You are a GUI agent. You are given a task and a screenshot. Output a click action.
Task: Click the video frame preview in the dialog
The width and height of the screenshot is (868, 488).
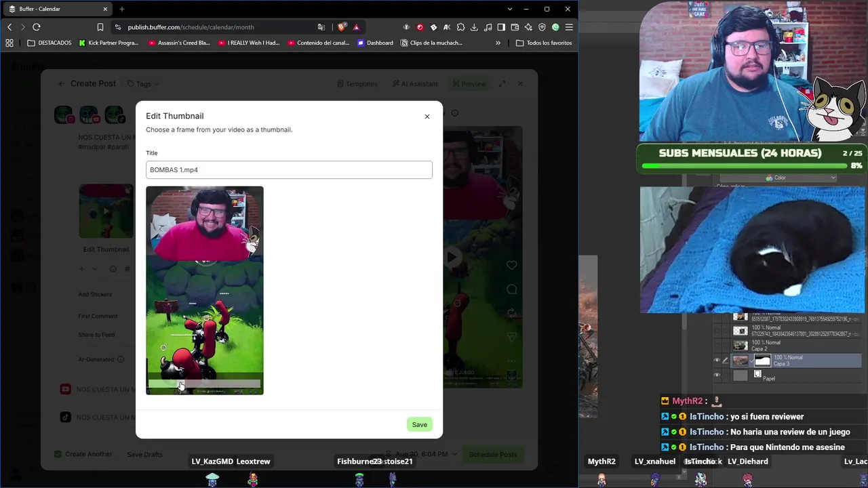(205, 290)
